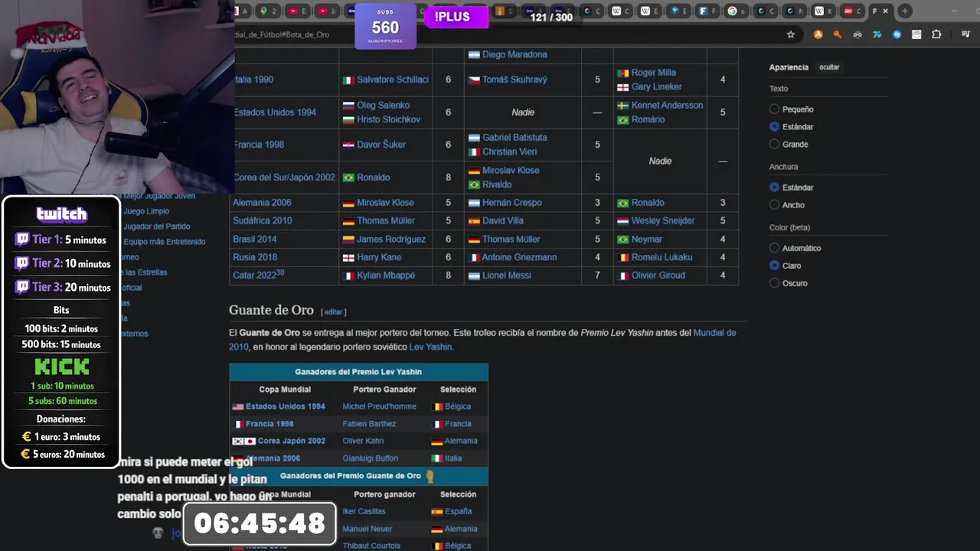The image size is (980, 551).
Task: Click the Russian flag beside Oleg Salenko
Action: tap(348, 106)
